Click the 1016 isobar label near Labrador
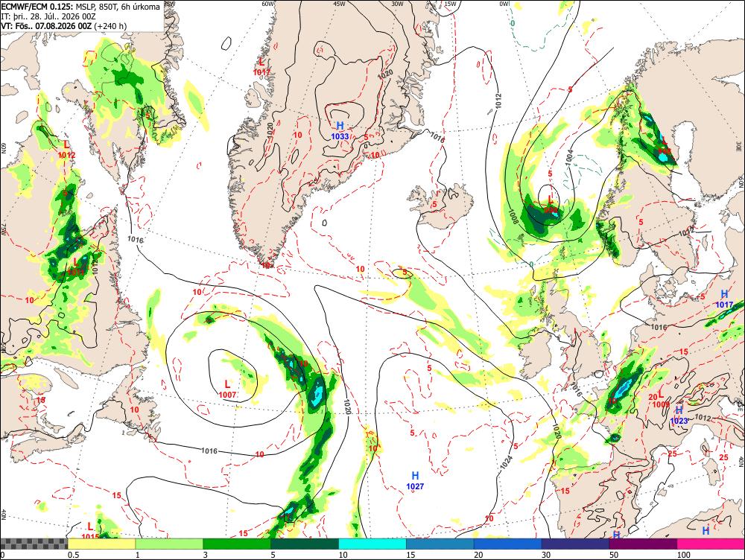Image resolution: width=745 pixels, height=560 pixels. tap(136, 239)
